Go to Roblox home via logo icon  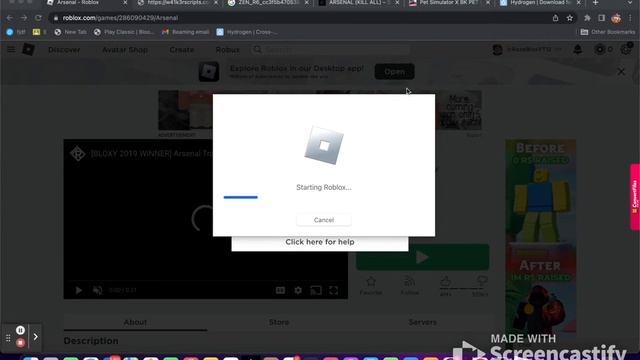(28, 49)
